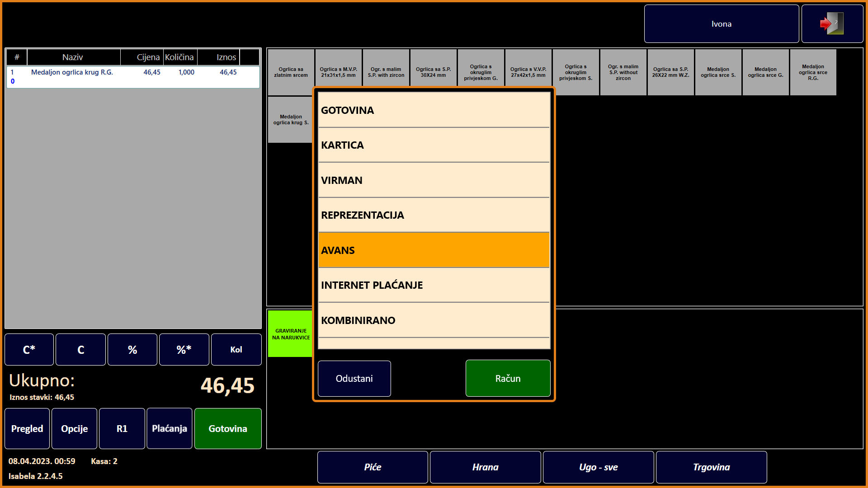This screenshot has height=488, width=868.
Task: Select KOMBINIRANO payment method
Action: tap(434, 320)
